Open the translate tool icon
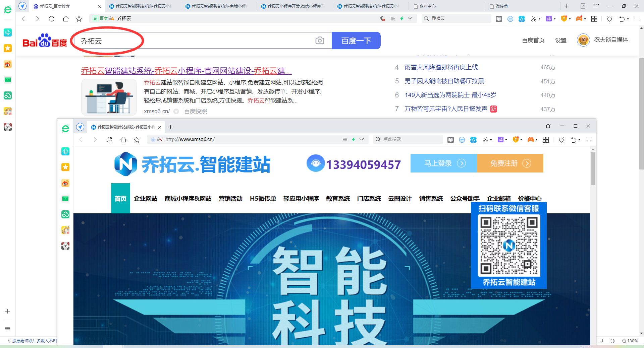Image resolution: width=644 pixels, height=348 pixels. pos(549,18)
